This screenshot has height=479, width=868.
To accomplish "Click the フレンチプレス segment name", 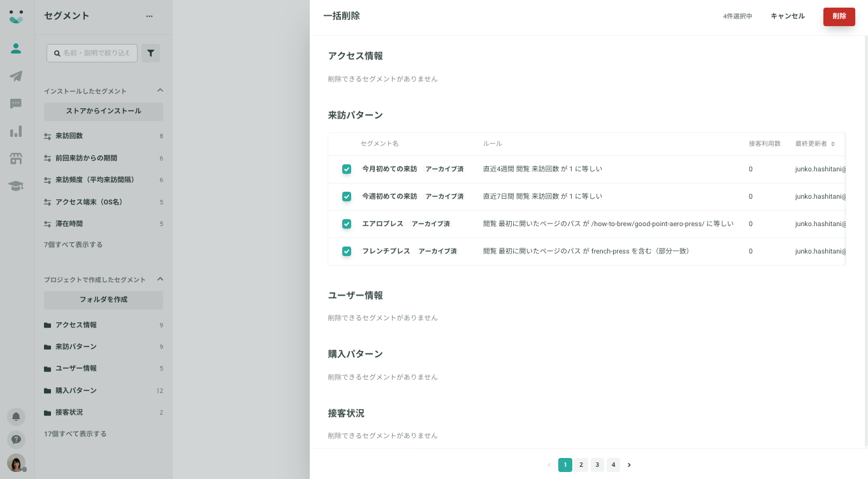I will coord(386,252).
